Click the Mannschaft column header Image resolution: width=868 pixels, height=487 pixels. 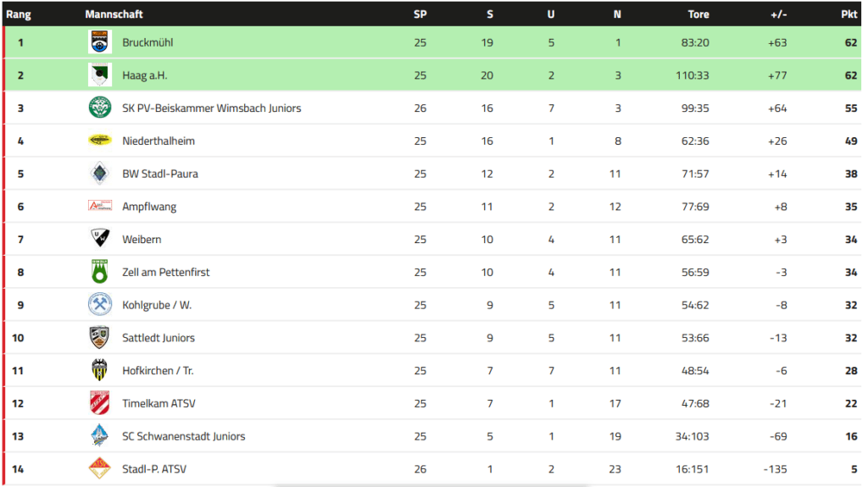coord(114,14)
